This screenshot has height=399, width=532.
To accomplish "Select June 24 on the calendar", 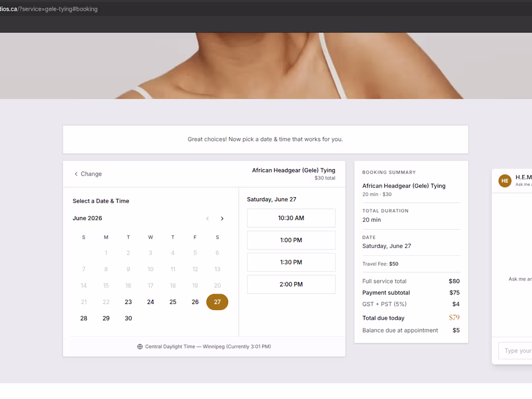I will 150,302.
